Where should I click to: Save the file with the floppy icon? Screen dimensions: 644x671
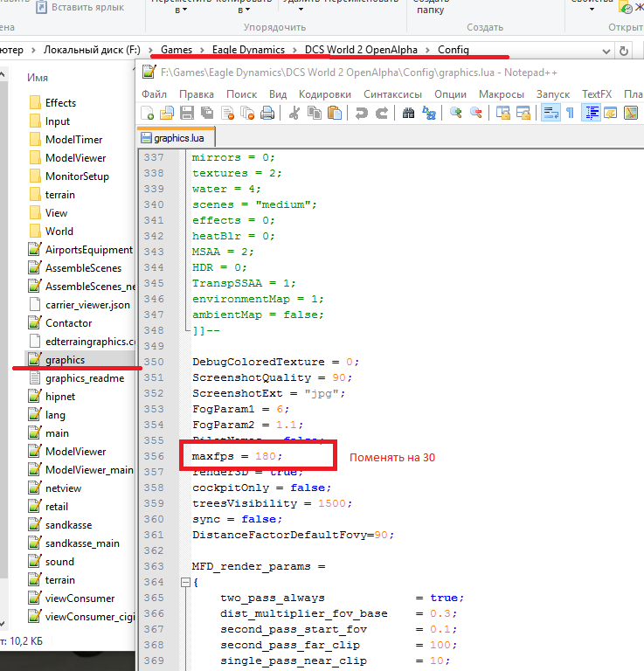[x=187, y=113]
